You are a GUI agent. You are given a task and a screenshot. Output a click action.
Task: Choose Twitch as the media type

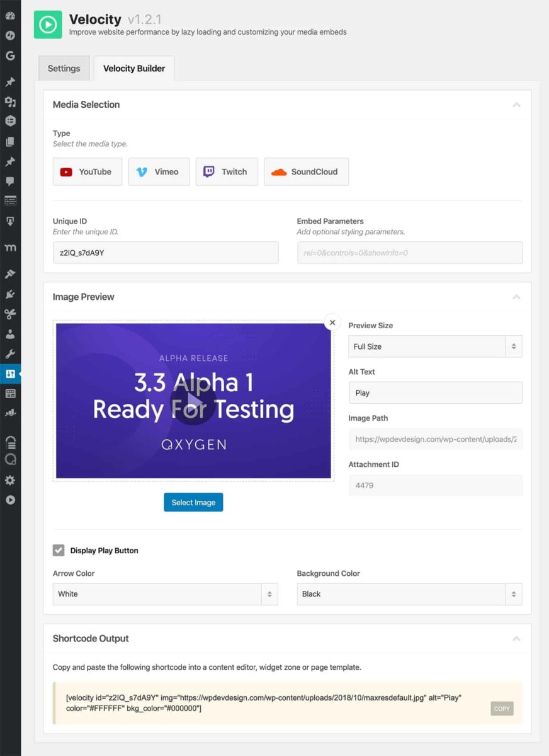[x=227, y=172]
